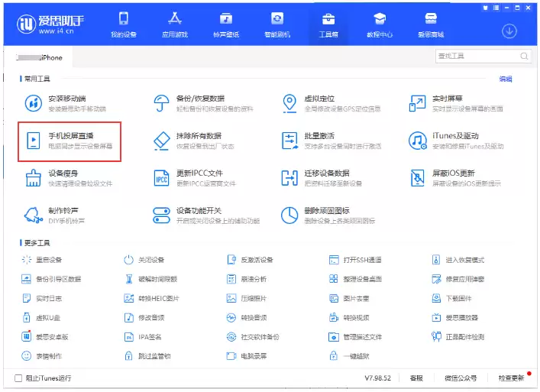Open 管理描述文件 tool
540x392 pixels.
click(355, 337)
